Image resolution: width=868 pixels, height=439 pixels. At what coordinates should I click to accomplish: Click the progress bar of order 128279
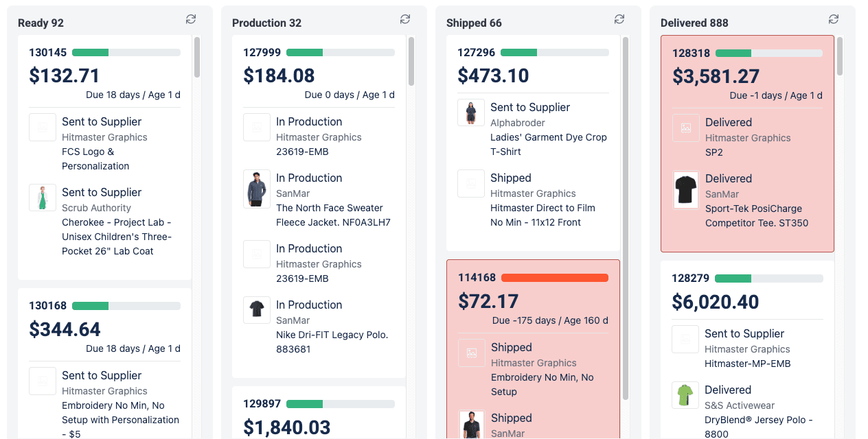click(x=769, y=278)
